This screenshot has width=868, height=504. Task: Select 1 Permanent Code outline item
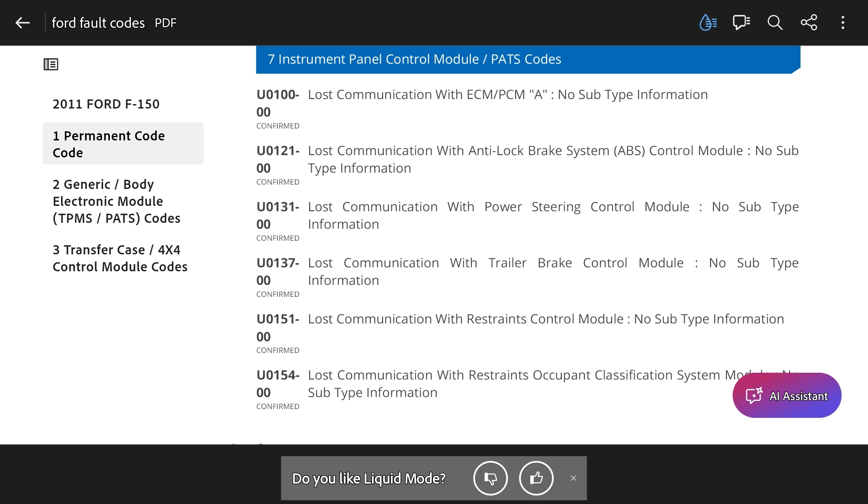tap(123, 144)
